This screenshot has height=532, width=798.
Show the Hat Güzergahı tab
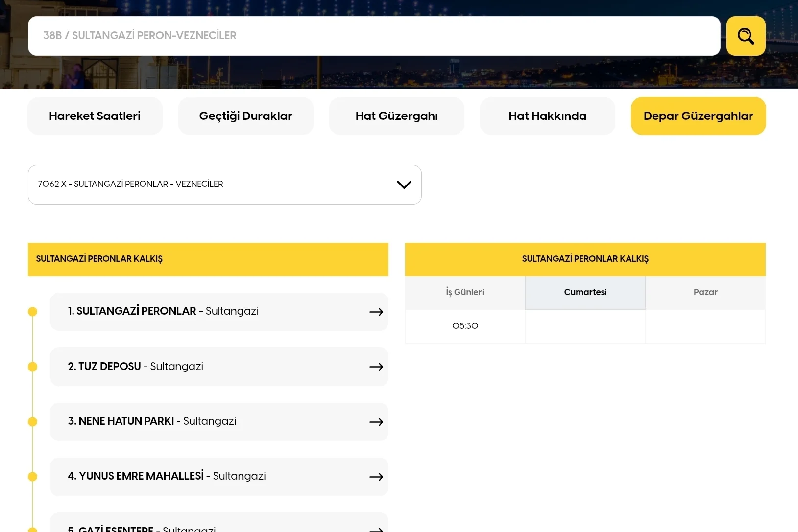396,116
